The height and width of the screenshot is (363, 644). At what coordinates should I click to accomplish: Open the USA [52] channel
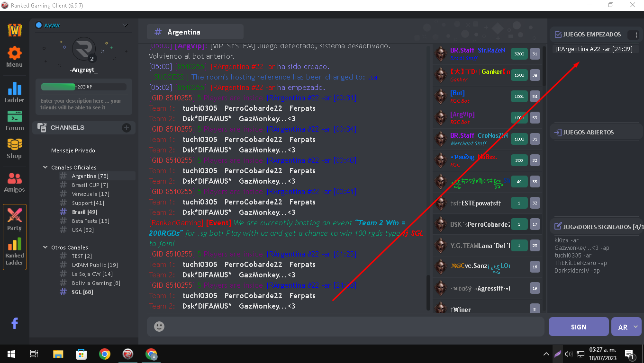pyautogui.click(x=82, y=230)
